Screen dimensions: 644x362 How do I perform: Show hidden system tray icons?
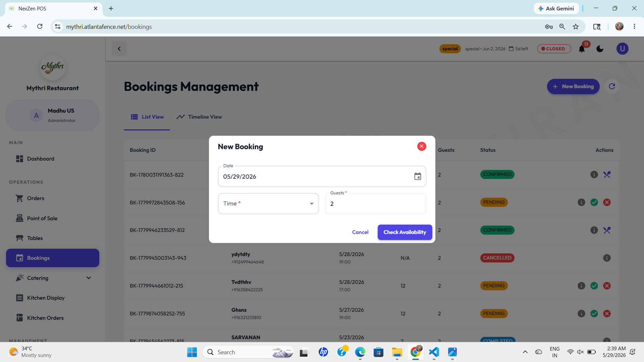pos(525,352)
